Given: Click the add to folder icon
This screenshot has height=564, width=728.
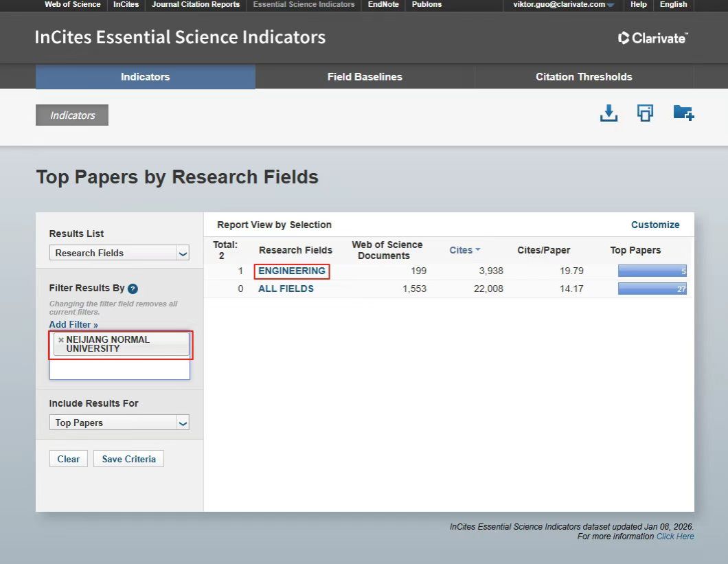Looking at the screenshot, I should point(683,113).
